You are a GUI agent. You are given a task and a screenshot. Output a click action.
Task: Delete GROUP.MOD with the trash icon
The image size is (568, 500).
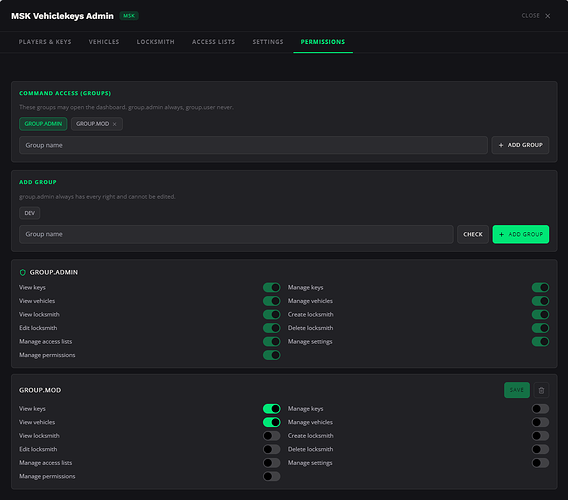(541, 390)
